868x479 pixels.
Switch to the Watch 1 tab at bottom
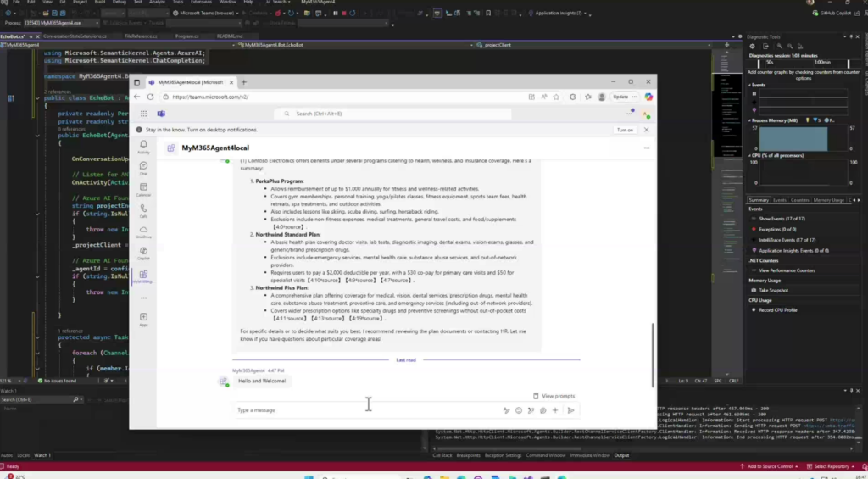tap(42, 455)
